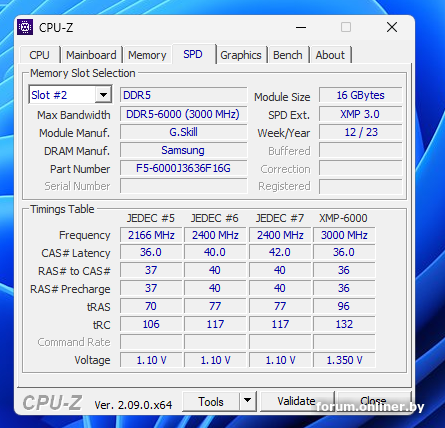Click the JEDEC #7 column header
Viewport: 445px width, 428px height.
tap(280, 218)
